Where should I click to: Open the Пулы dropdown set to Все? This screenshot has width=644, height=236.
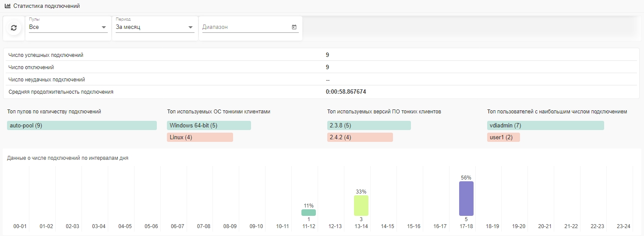[68, 27]
